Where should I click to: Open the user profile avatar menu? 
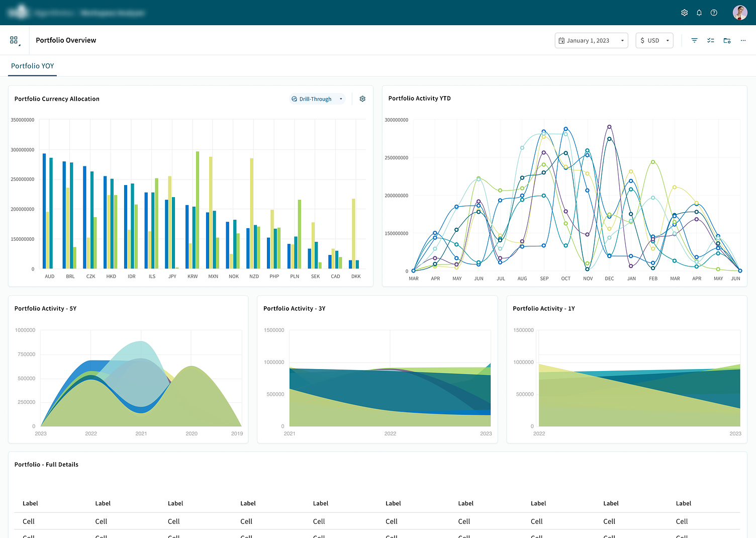click(x=739, y=13)
